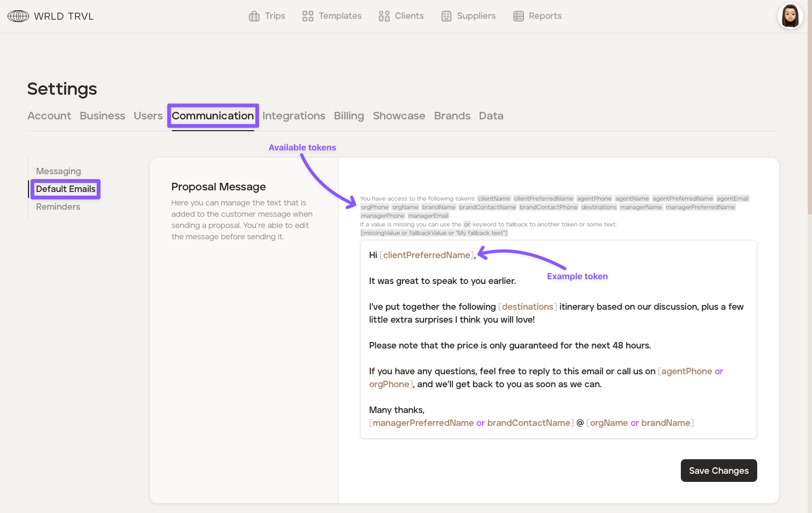Open the user profile avatar
This screenshot has width=812, height=513.
coord(790,16)
